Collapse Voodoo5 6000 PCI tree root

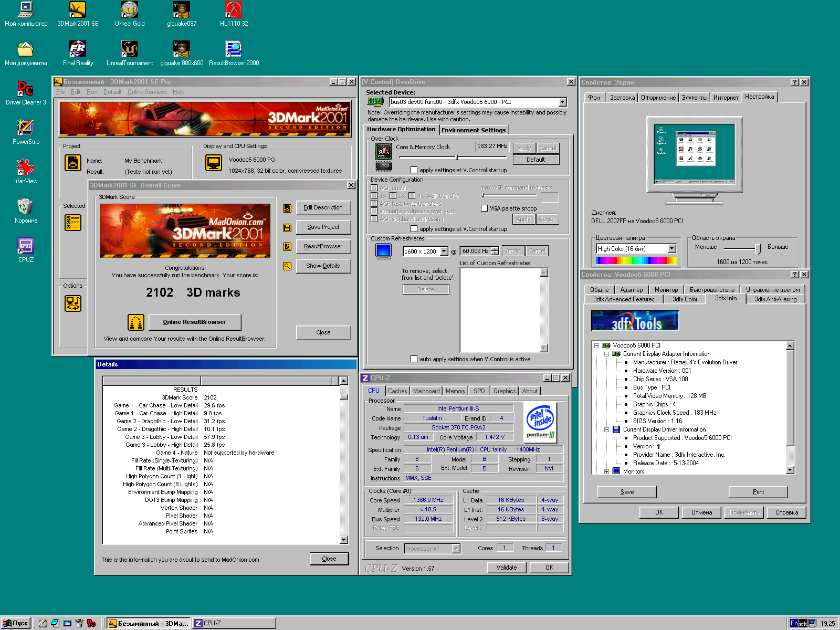(596, 345)
